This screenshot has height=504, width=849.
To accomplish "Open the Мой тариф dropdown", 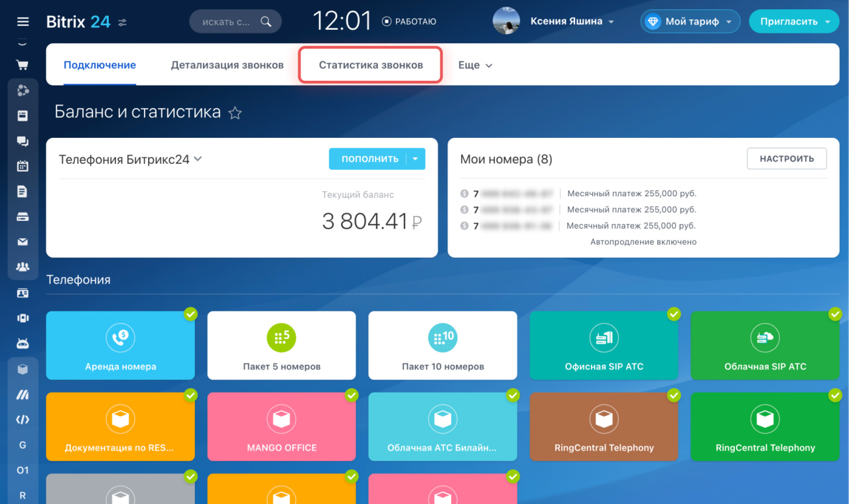I will (729, 22).
